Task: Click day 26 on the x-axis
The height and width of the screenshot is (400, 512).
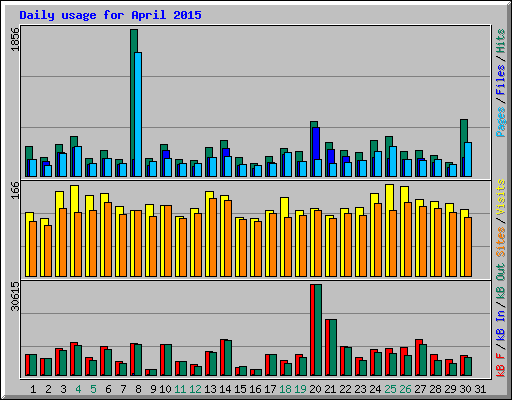Action: click(405, 389)
